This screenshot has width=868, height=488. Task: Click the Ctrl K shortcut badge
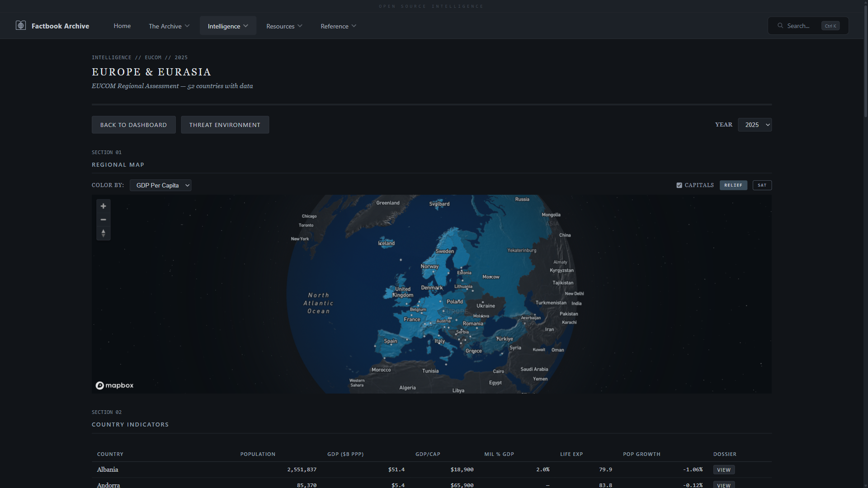(x=830, y=26)
